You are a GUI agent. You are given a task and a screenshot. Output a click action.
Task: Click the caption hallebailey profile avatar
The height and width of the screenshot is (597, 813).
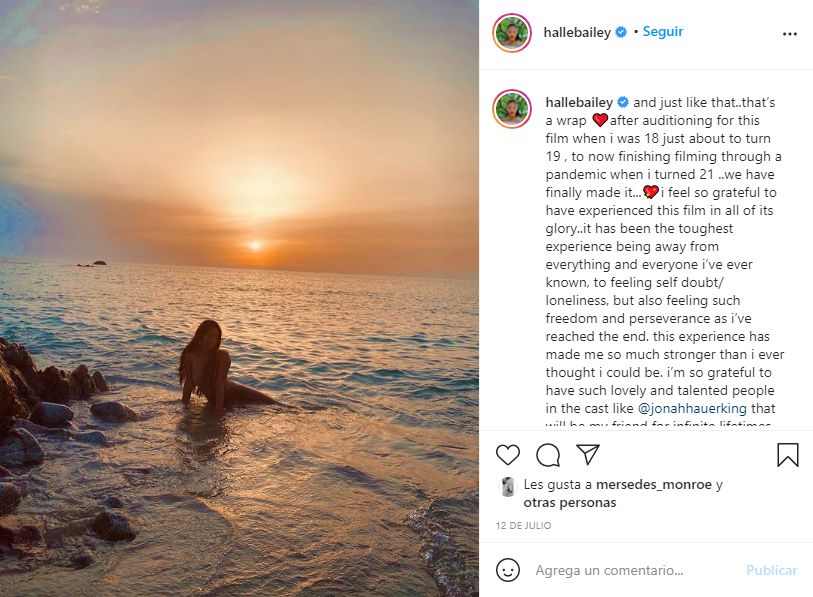point(512,109)
